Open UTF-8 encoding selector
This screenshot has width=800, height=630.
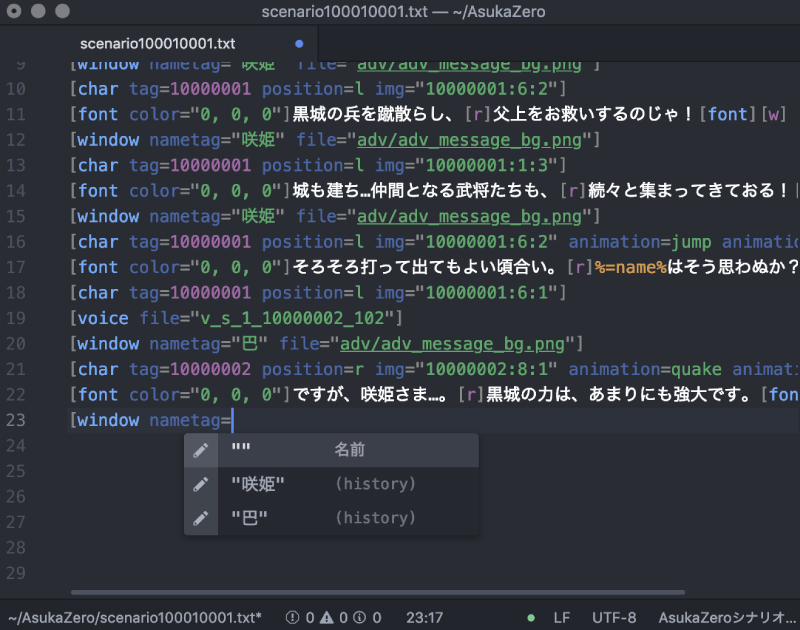pos(614,618)
